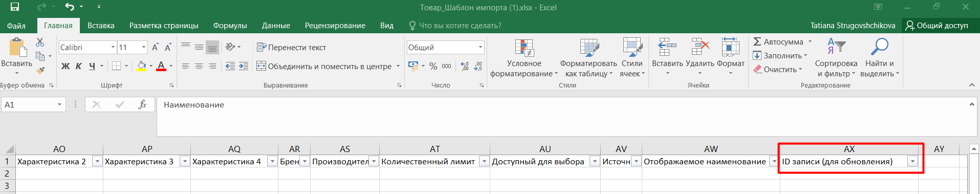Open the Файл tab
980x194 pixels.
(16, 26)
